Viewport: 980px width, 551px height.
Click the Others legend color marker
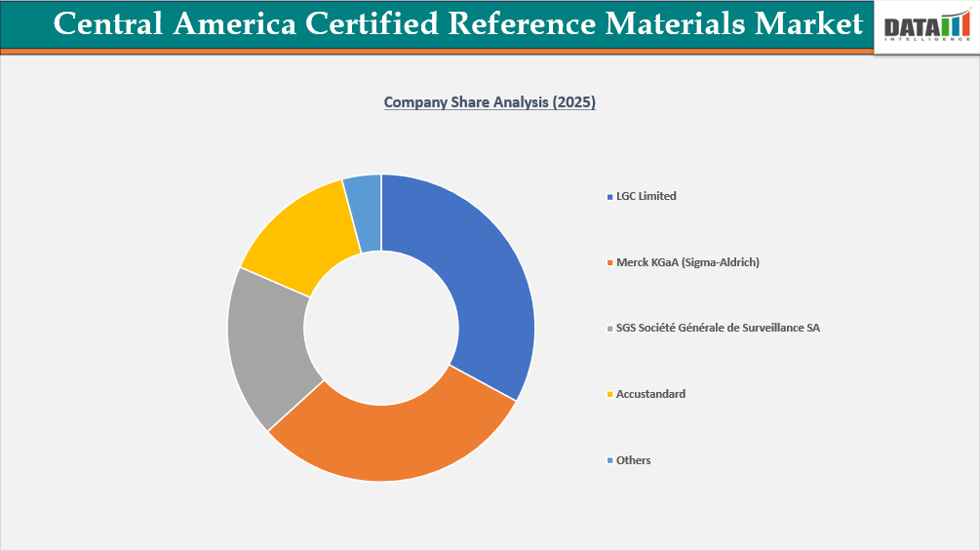[610, 461]
